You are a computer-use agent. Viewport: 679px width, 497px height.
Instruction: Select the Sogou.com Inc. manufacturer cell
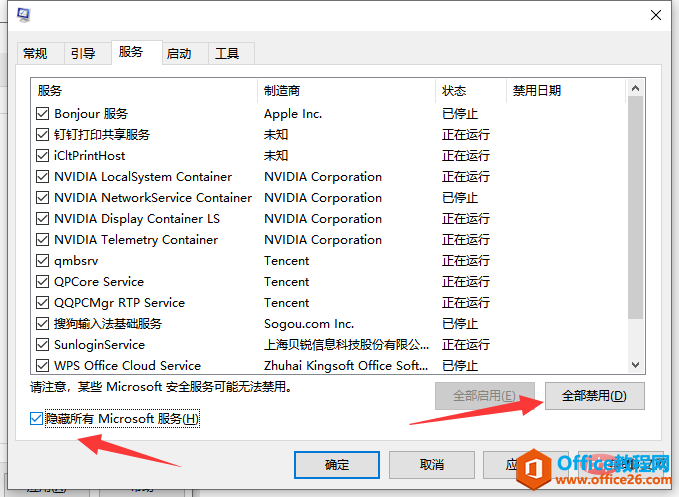coord(309,324)
